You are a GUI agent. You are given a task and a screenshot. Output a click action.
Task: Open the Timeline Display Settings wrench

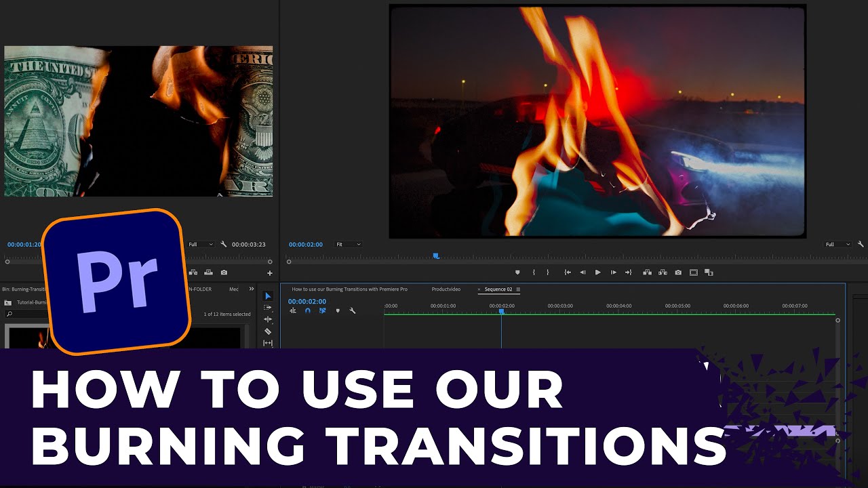[352, 310]
